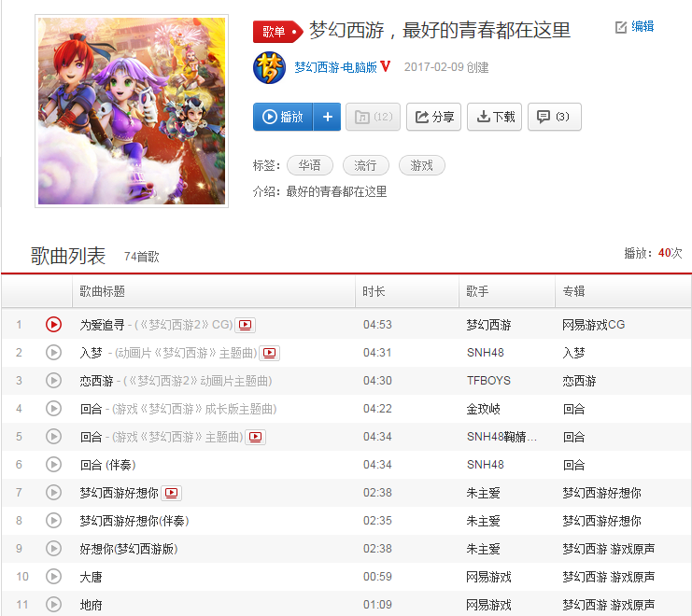Click the playlist cover artwork

point(132,111)
